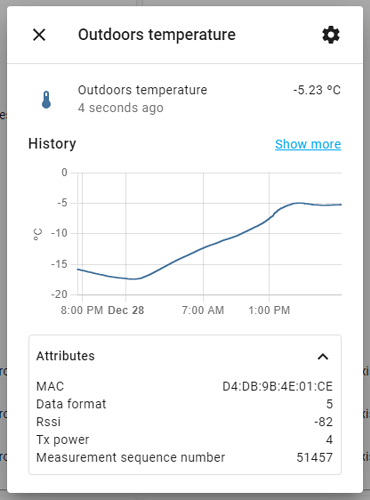Open the Show more history link

tap(308, 144)
